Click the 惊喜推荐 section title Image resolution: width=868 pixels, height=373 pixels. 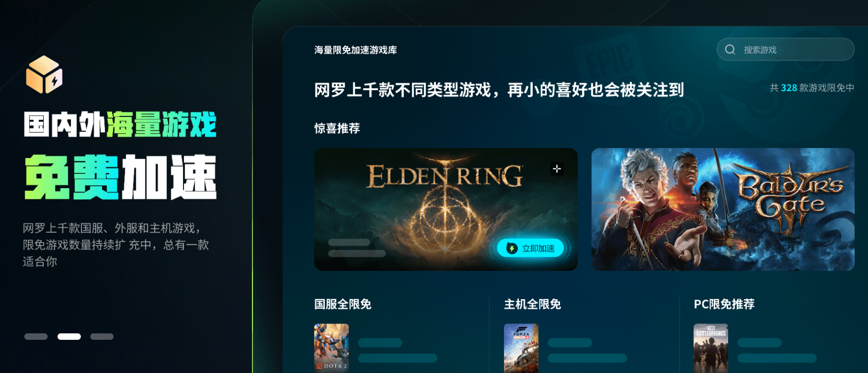(337, 128)
